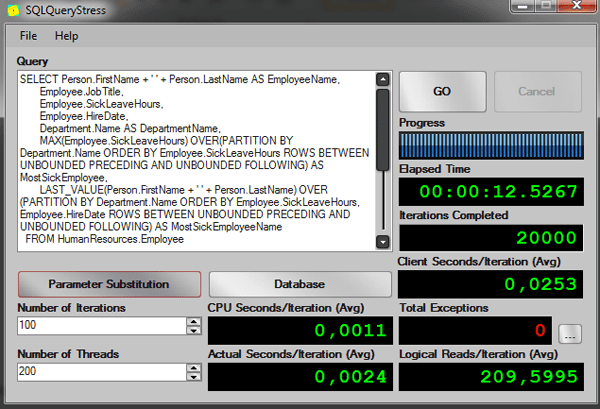The image size is (600, 409).
Task: Click the Number of Threads field
Action: 102,372
